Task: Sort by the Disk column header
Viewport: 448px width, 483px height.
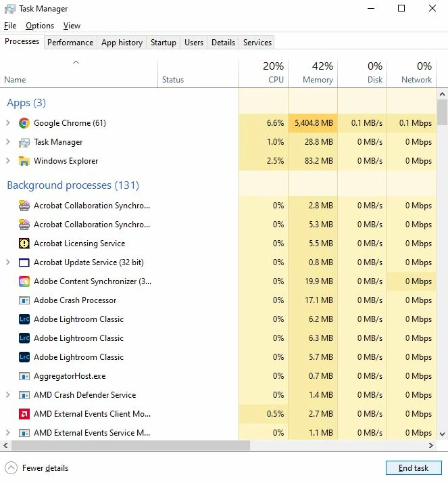Action: pyautogui.click(x=362, y=73)
